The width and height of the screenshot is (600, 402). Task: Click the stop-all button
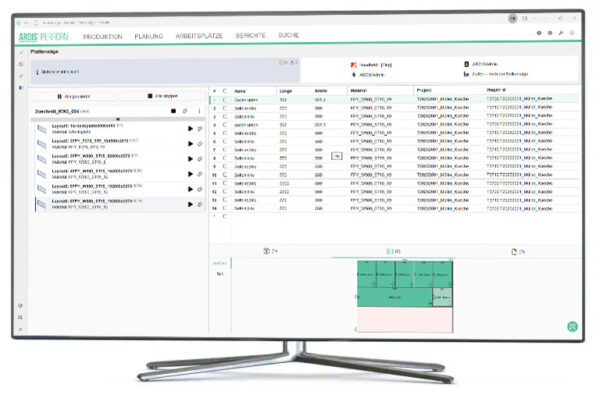(163, 96)
